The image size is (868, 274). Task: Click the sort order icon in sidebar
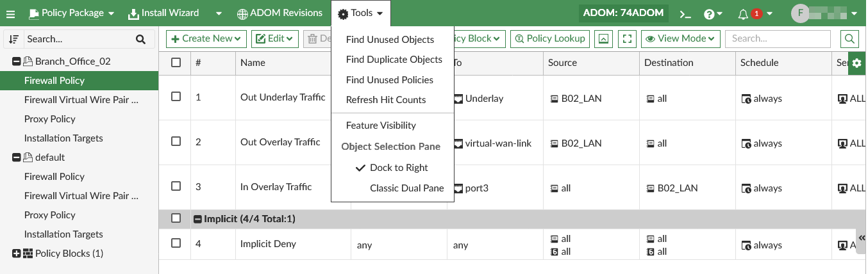click(13, 39)
